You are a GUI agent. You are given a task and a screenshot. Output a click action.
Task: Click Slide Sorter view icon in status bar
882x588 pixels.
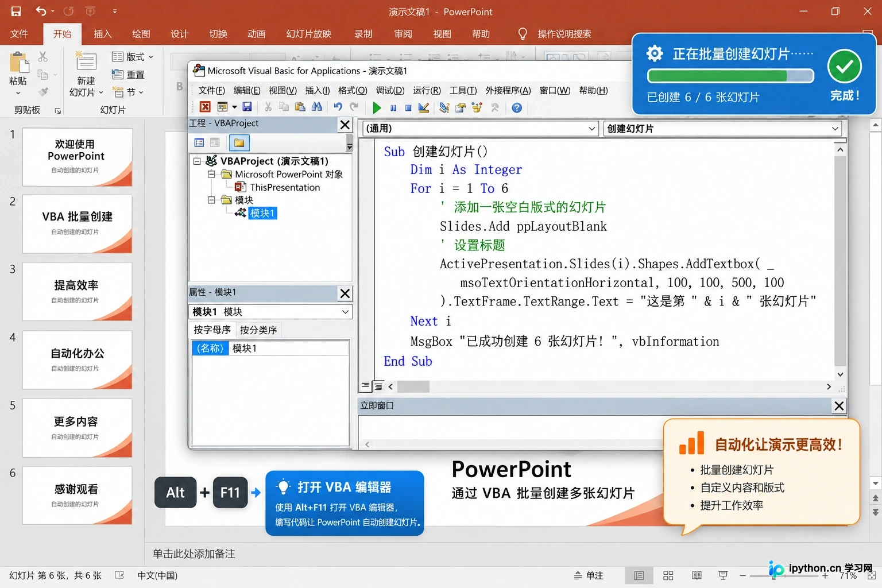[668, 575]
